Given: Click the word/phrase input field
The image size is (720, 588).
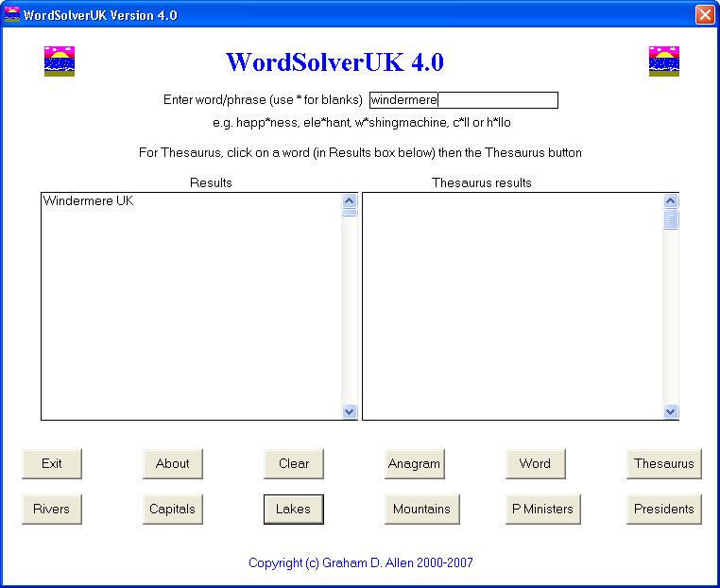Looking at the screenshot, I should pyautogui.click(x=463, y=100).
